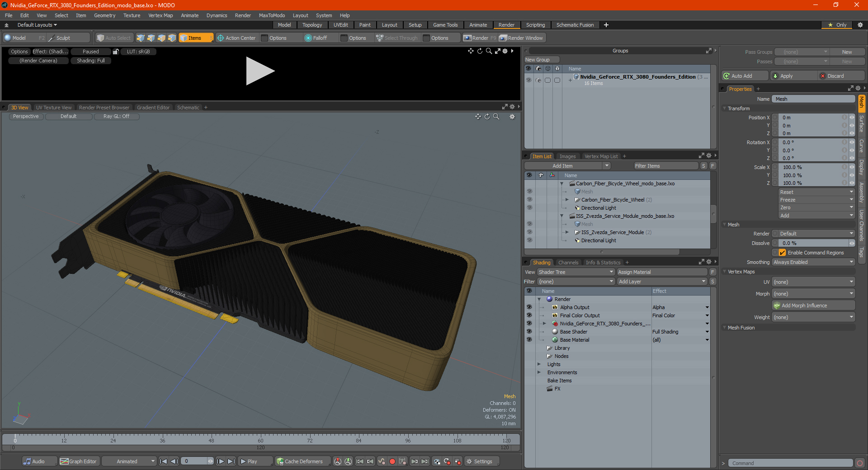Reset the 3D viewport rotation icon
Screen dimensions: 868x470
pos(487,117)
